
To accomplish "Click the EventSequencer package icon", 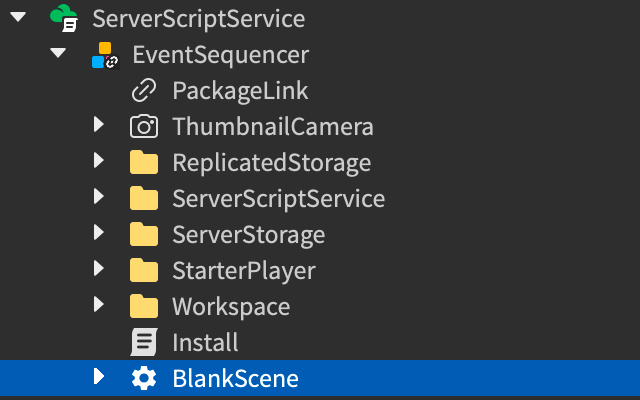I will coord(104,54).
